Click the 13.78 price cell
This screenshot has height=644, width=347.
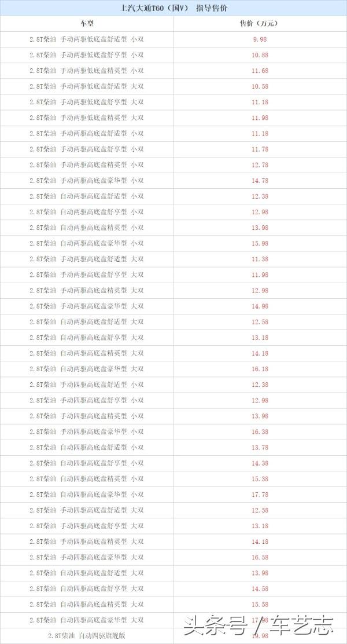[259, 447]
